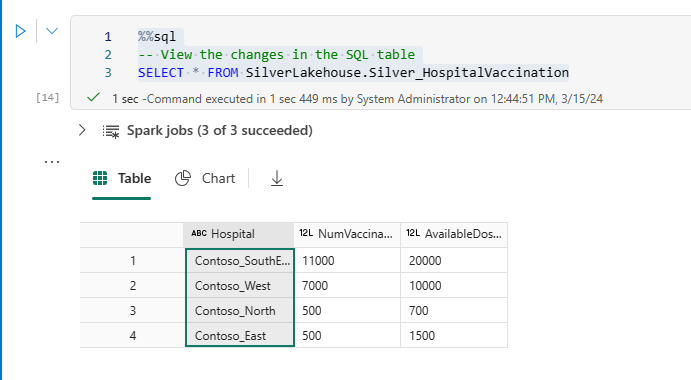Click the Spark jobs list icon
Screen dimensions: 691x380
[x=111, y=131]
